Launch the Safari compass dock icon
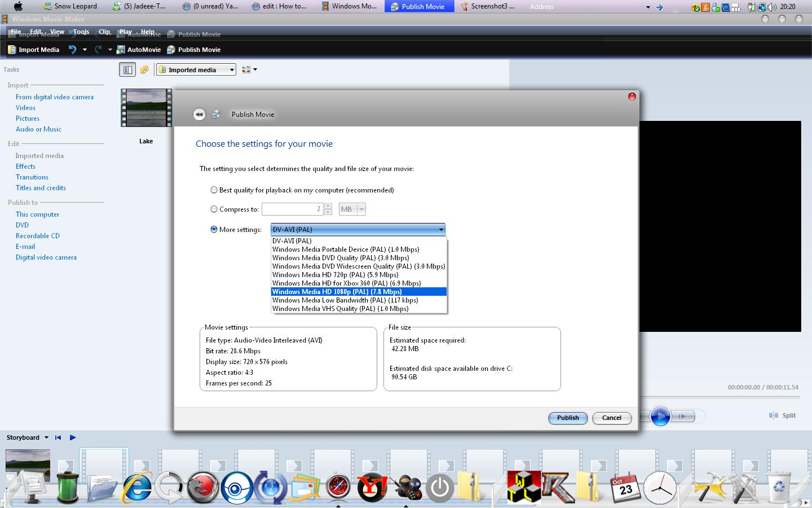Screen dimensions: 812x508 coord(338,487)
